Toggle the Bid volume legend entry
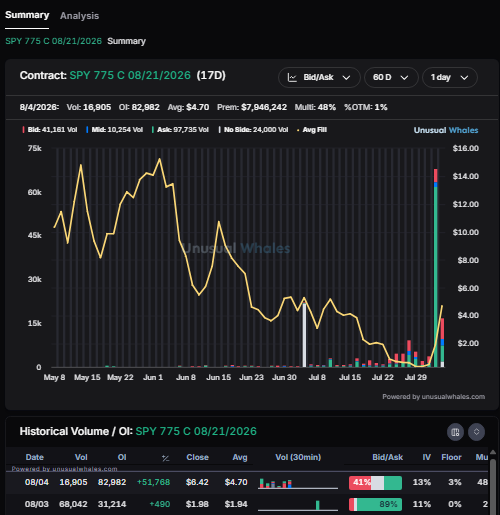The image size is (500, 515). click(50, 130)
